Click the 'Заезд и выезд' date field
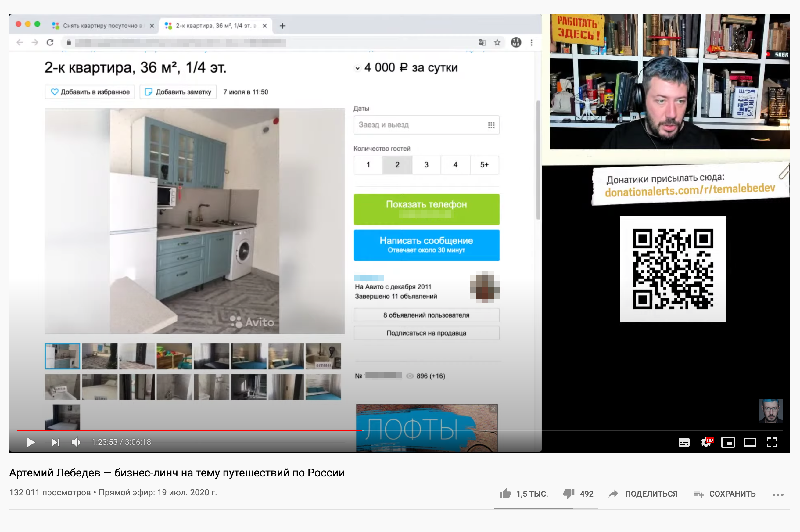 [x=426, y=125]
